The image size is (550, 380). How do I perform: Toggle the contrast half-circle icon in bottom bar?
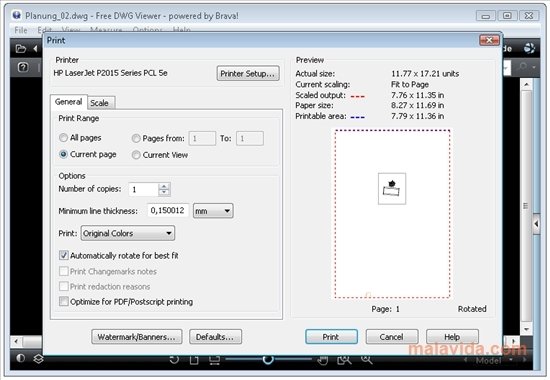[20, 358]
